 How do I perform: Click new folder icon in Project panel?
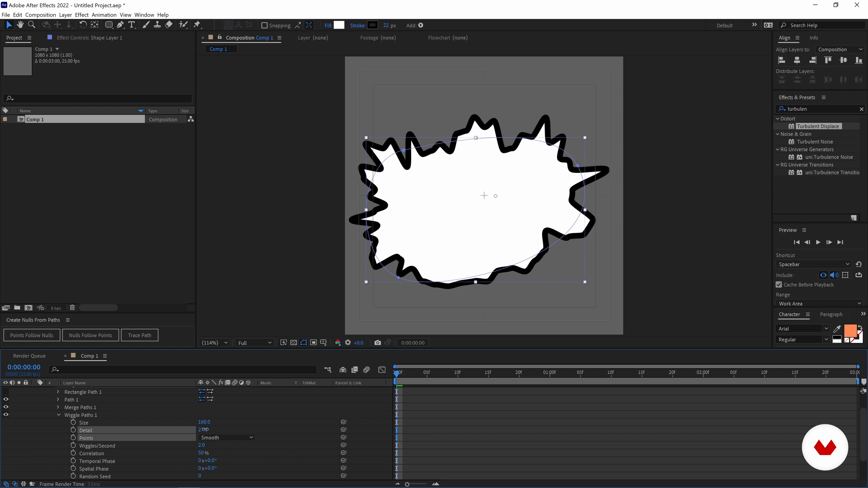click(17, 307)
